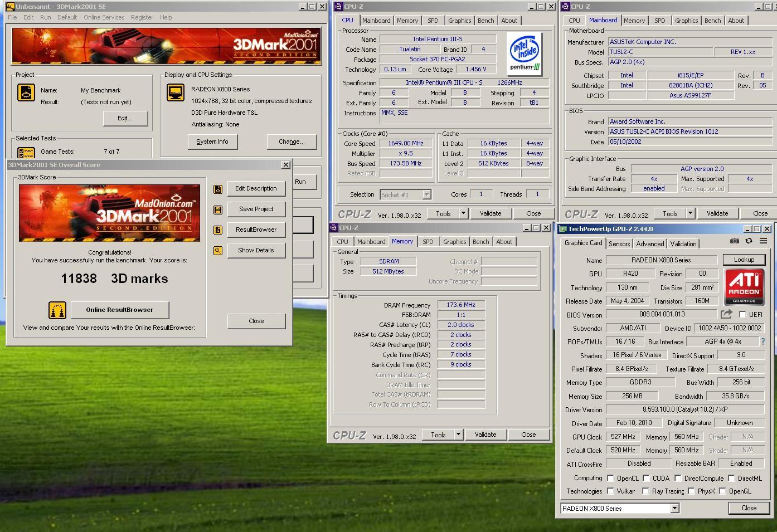Click the Save Project floppy disk icon
The height and width of the screenshot is (532, 777).
(218, 209)
